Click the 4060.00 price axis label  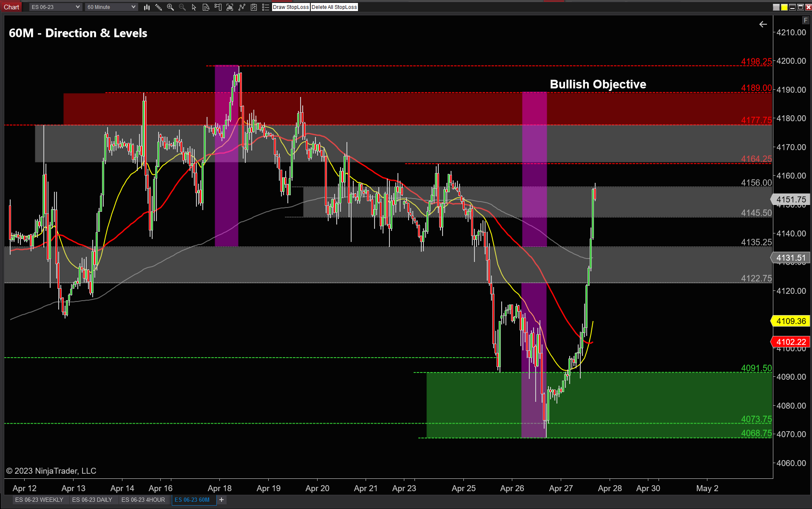click(x=791, y=463)
